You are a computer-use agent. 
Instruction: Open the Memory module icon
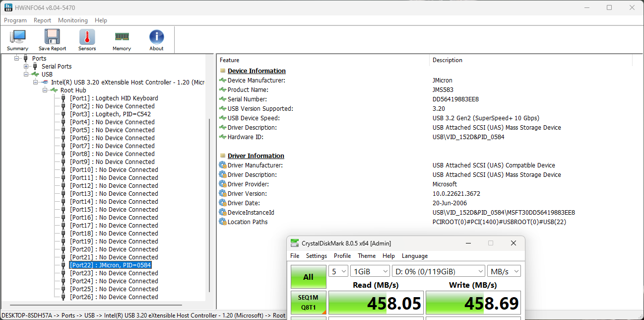point(122,37)
